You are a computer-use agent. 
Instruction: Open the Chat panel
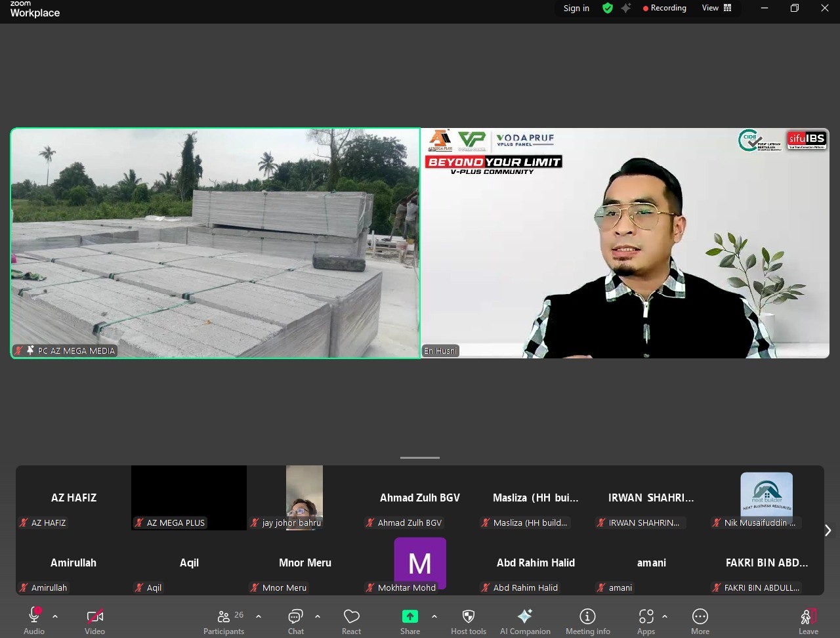(296, 621)
